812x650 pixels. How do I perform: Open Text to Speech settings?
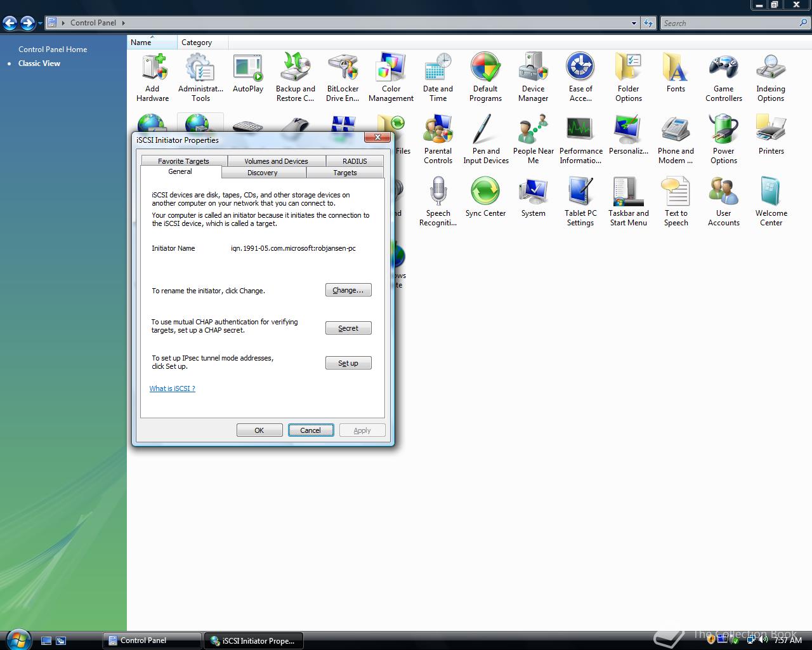tap(676, 202)
